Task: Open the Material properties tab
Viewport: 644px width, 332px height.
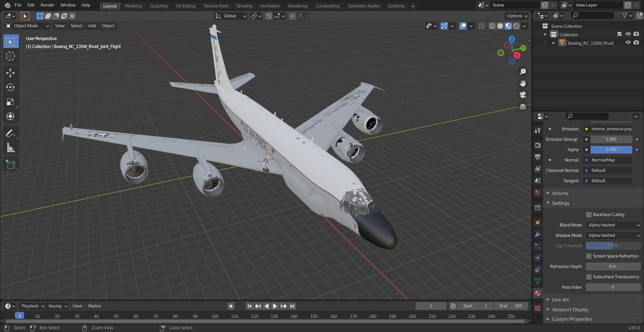Action: click(x=537, y=293)
